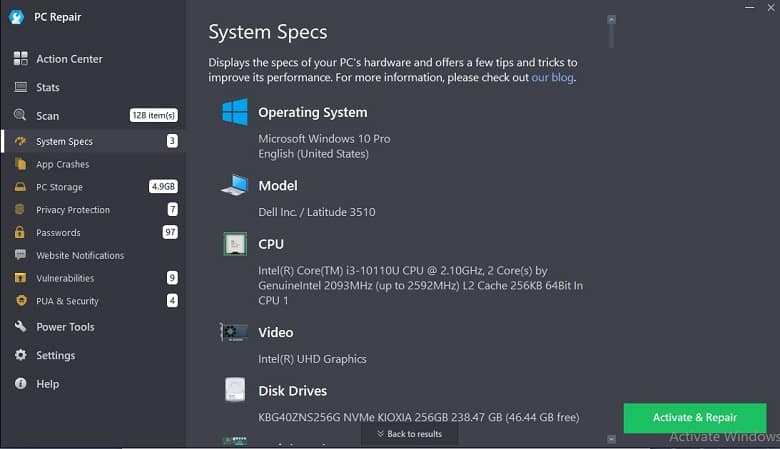Click the CPU chip icon
Viewport: 780px width, 449px height.
[x=235, y=244]
